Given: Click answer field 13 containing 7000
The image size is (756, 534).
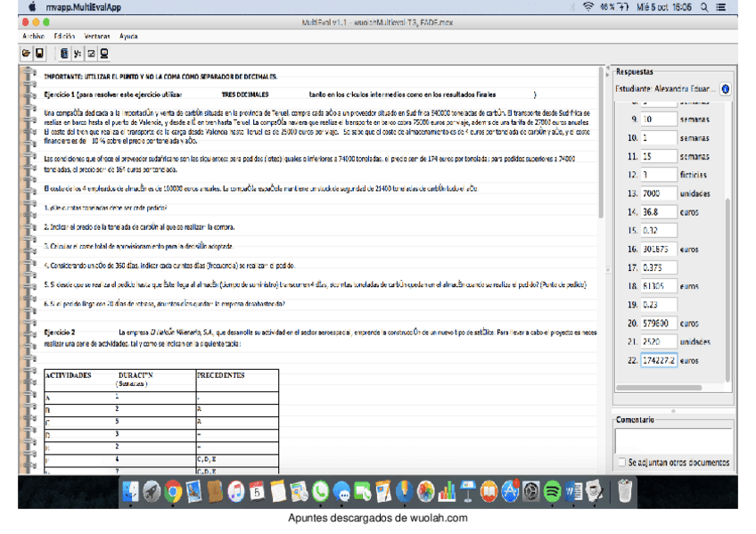Looking at the screenshot, I should click(659, 193).
